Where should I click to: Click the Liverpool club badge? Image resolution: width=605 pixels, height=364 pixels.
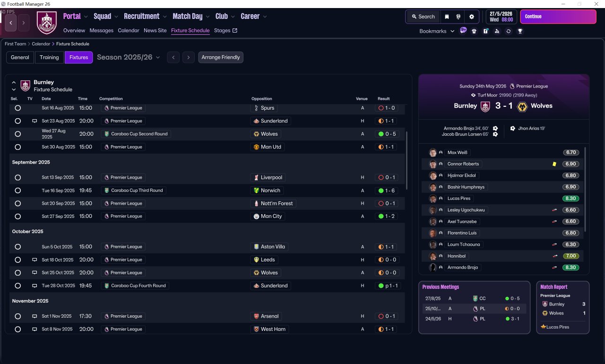click(256, 178)
